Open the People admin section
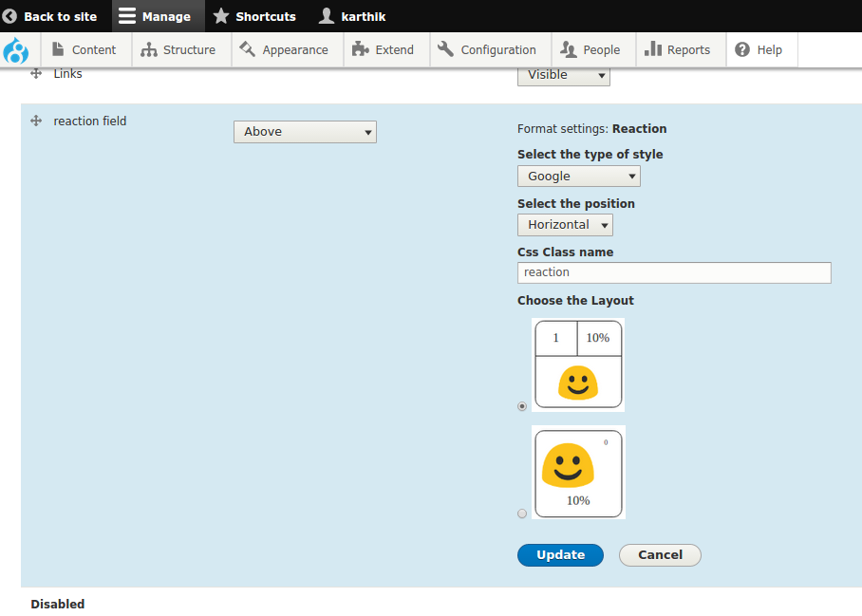Viewport: 862px width, 616px height. [x=592, y=49]
